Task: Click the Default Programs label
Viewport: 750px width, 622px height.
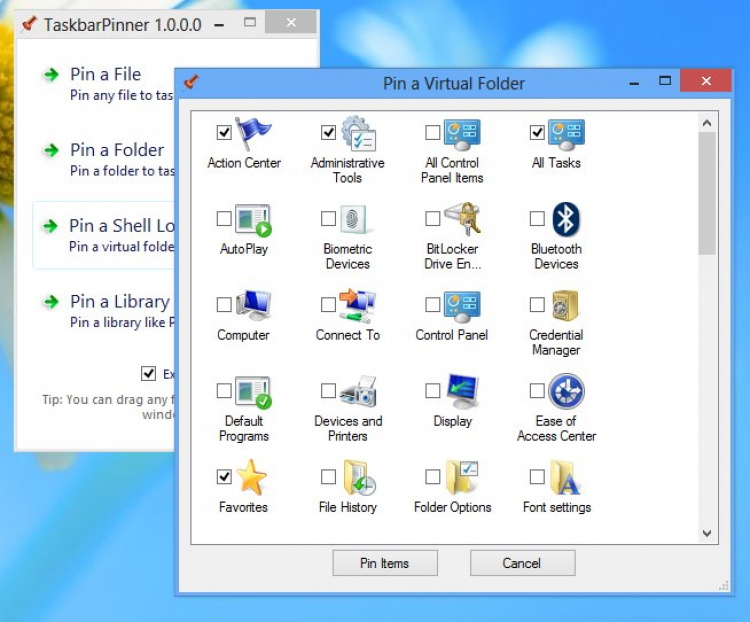Action: 244,429
